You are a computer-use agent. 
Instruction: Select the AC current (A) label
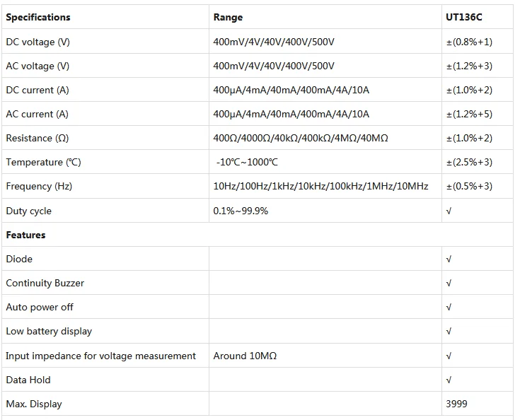click(37, 114)
